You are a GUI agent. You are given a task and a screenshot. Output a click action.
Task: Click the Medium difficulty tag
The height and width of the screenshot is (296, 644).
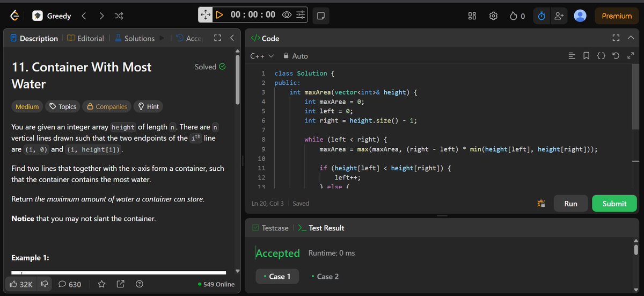[x=27, y=106]
